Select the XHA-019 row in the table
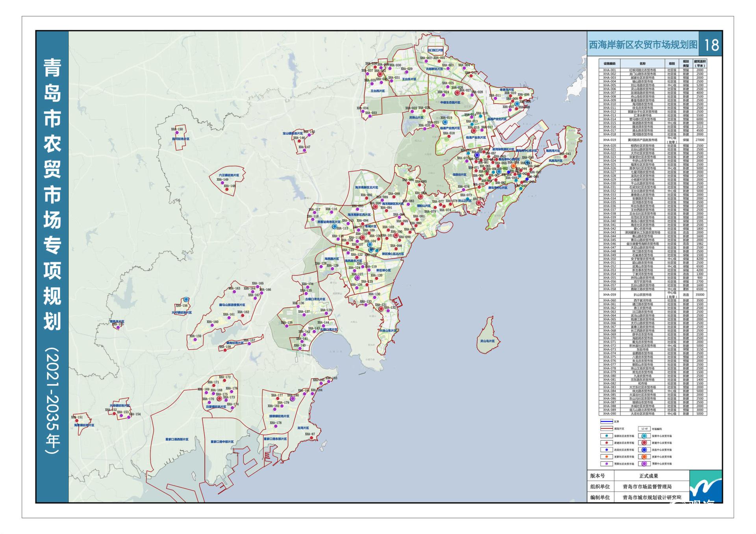Viewport: 756px width, 534px height. coord(653,140)
